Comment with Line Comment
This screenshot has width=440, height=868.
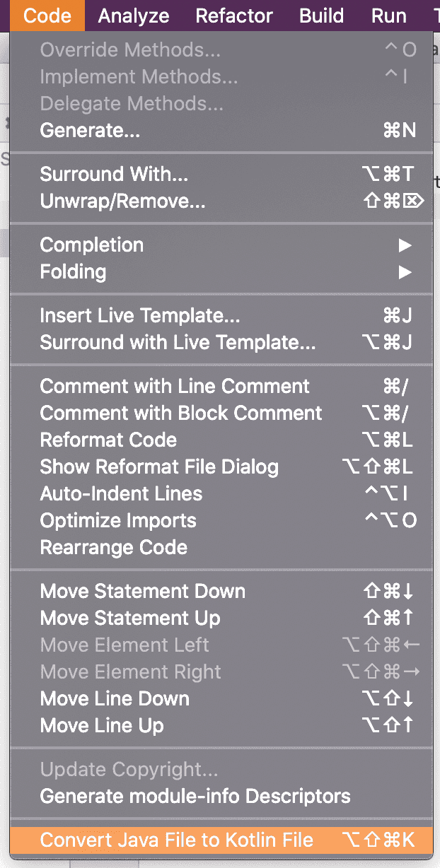(x=175, y=386)
